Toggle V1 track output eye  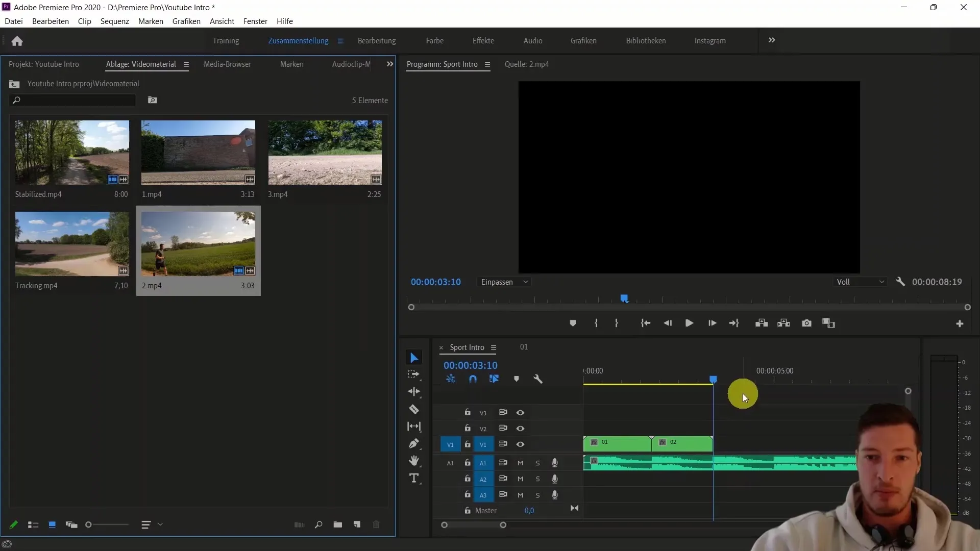coord(520,444)
